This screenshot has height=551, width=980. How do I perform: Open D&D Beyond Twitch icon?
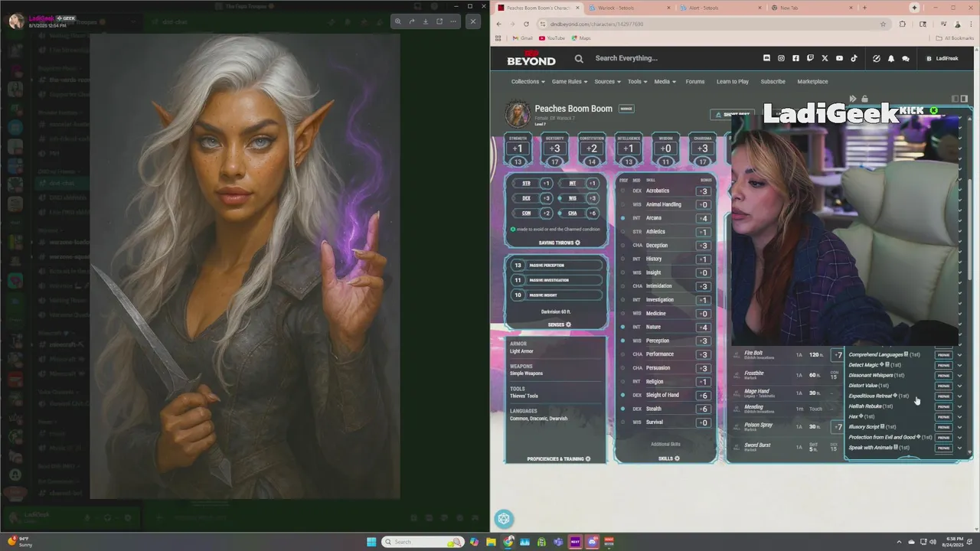[x=810, y=58]
